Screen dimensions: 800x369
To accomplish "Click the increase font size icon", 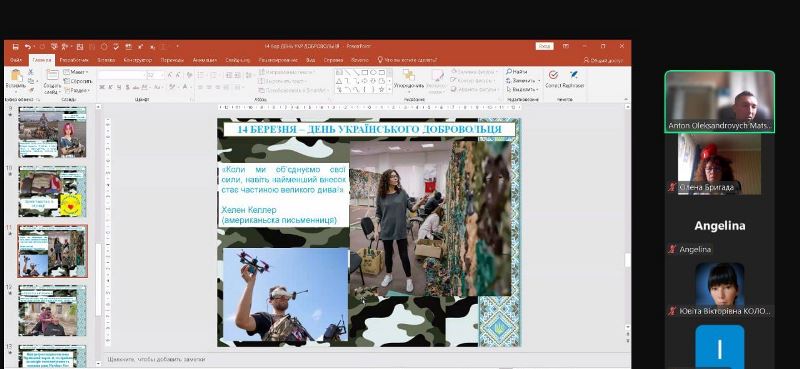I will click(x=170, y=75).
